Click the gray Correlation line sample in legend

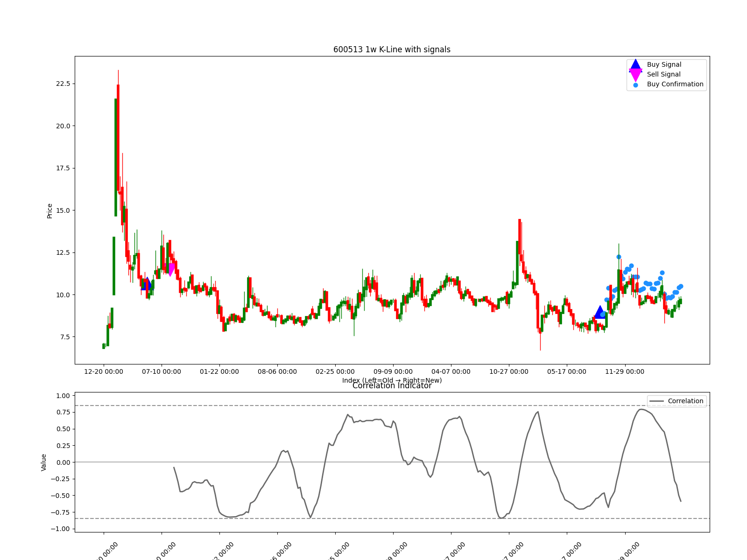[x=656, y=401]
